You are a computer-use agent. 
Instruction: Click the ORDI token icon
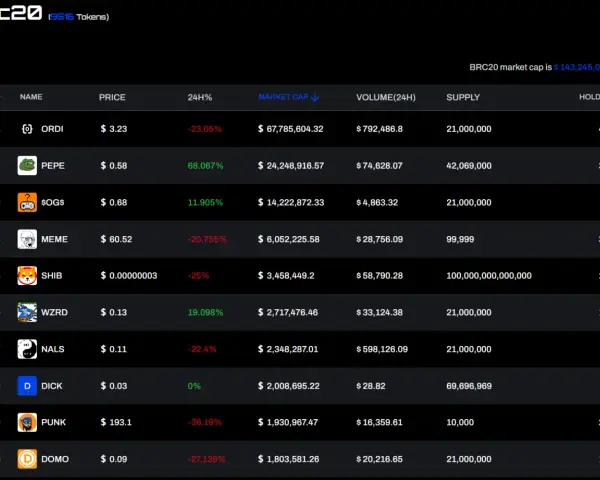coord(27,129)
